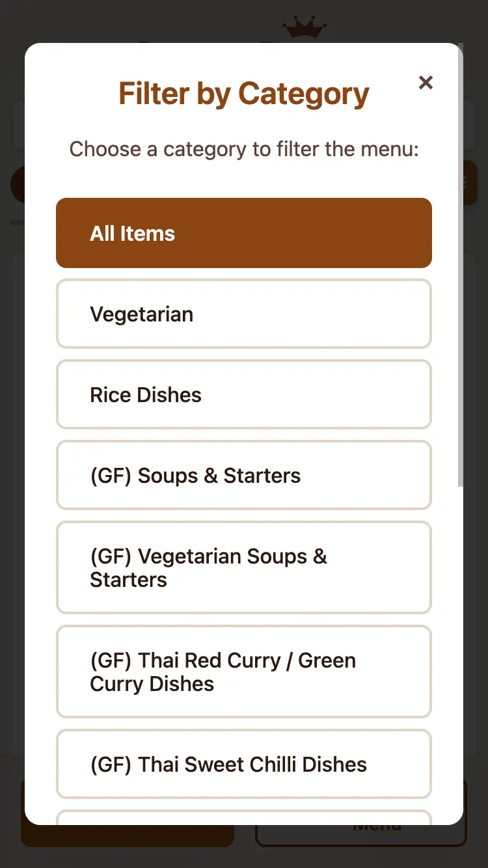The width and height of the screenshot is (488, 868).
Task: Tap the hamburger icon behind the dialog's right edge
Action: (x=470, y=183)
